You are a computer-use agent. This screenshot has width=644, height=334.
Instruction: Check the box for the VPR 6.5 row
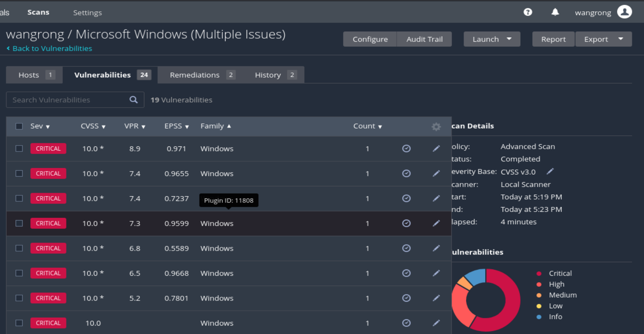(x=19, y=273)
